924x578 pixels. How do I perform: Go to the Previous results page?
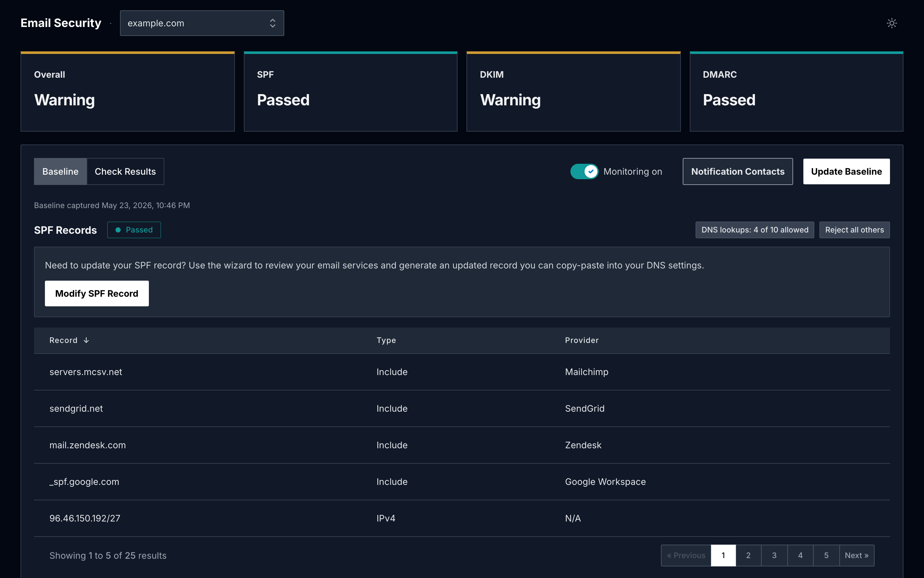[x=686, y=556]
